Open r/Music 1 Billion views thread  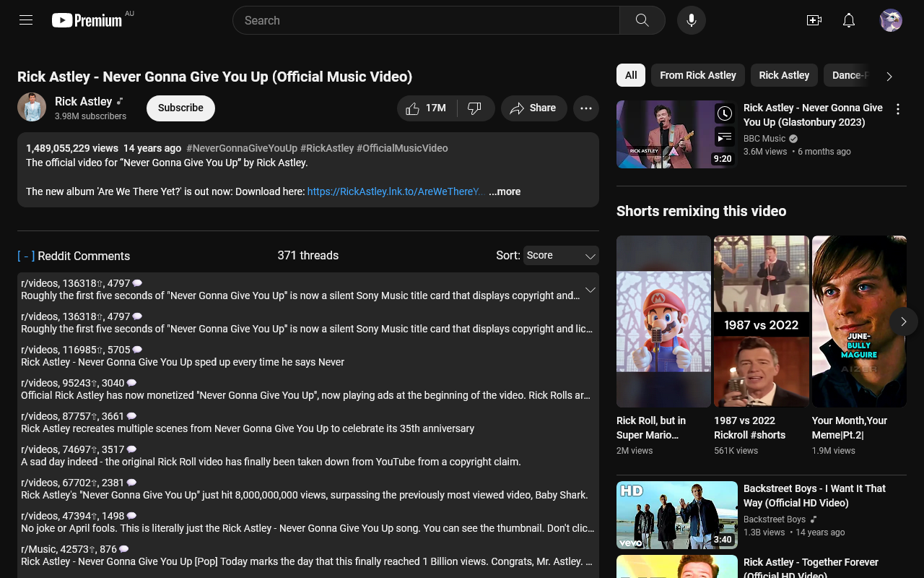(x=307, y=561)
